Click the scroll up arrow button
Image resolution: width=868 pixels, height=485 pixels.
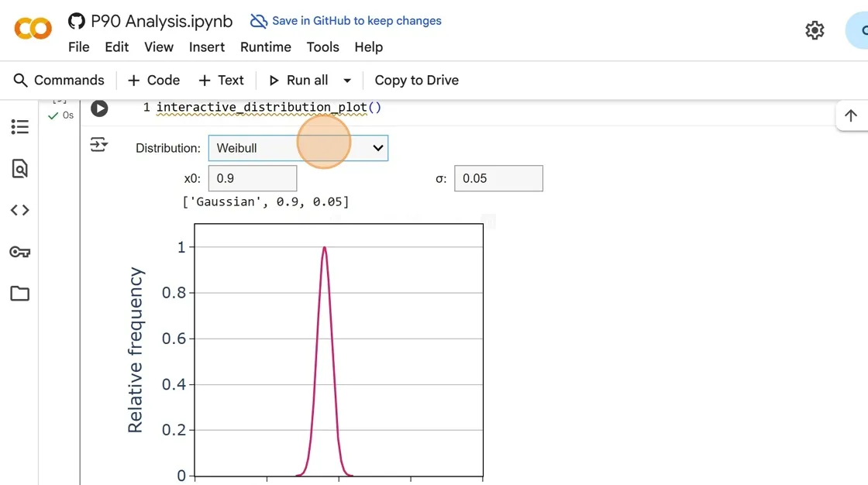850,116
